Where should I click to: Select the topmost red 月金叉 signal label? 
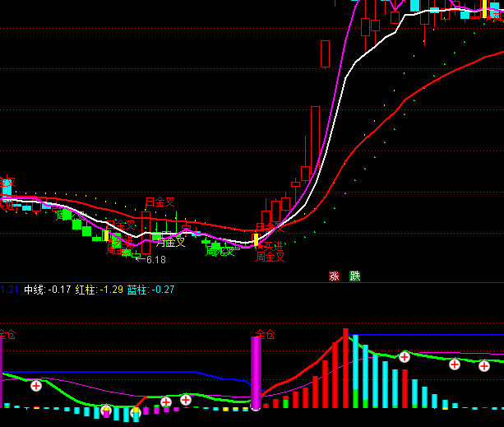[160, 202]
